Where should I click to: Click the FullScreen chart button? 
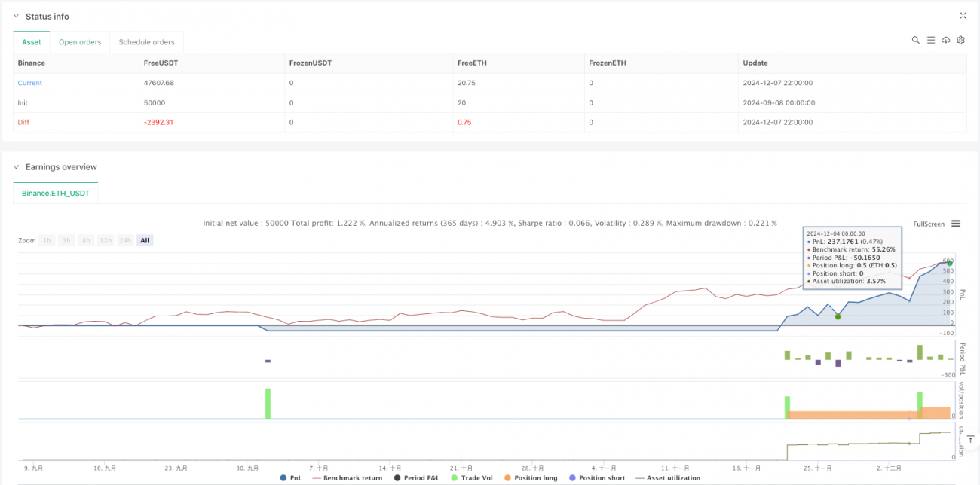(x=928, y=224)
